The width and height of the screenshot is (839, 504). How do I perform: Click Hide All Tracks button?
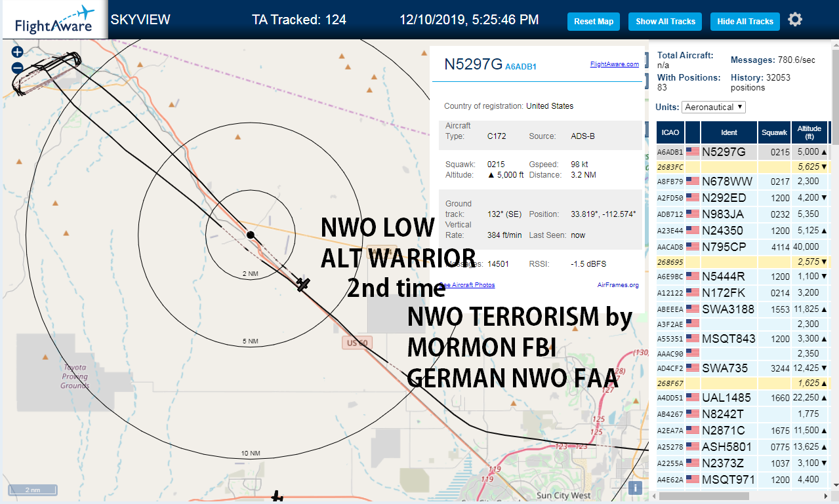click(x=745, y=22)
